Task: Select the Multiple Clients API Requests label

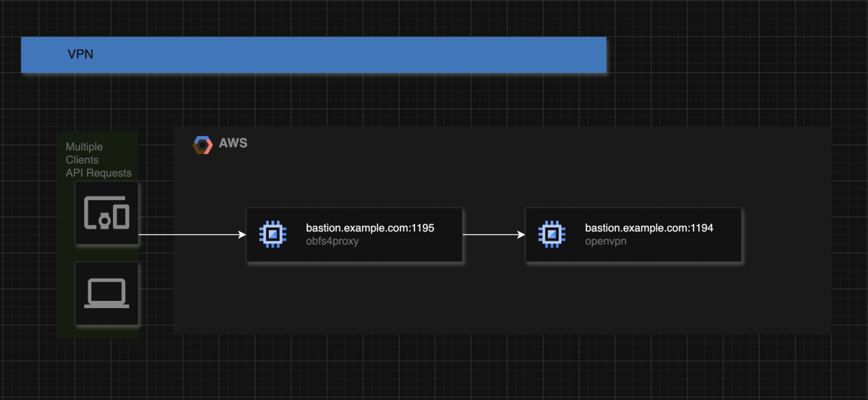Action: [x=98, y=160]
